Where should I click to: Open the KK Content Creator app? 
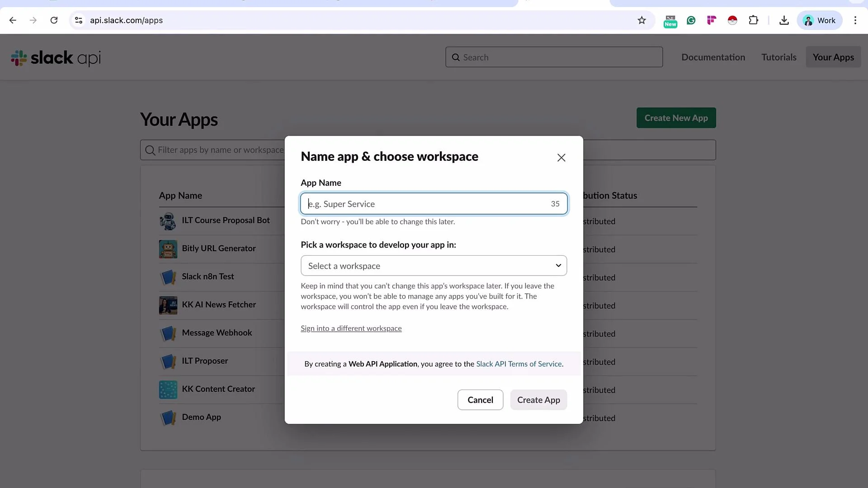[x=218, y=389]
